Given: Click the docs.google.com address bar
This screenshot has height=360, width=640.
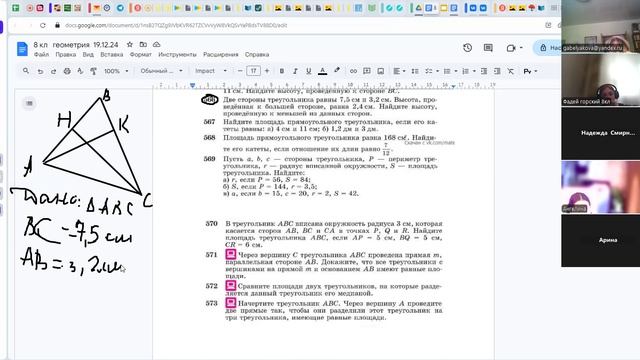Looking at the screenshot, I should (176, 25).
